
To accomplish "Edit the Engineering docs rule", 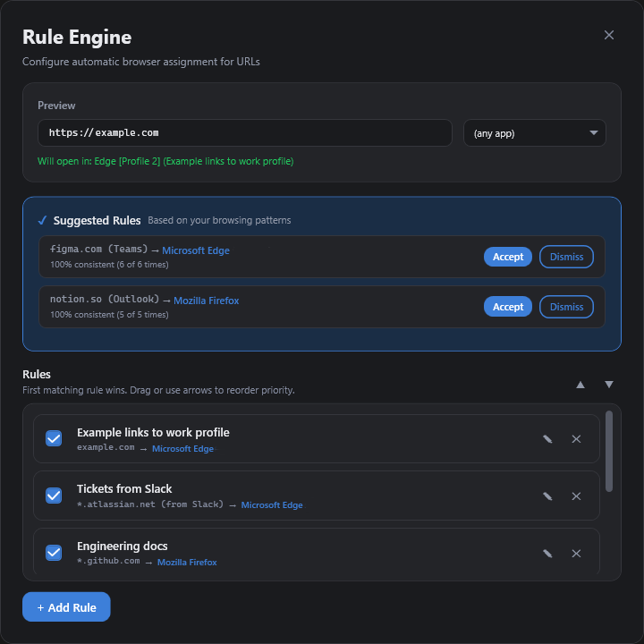I will 547,554.
